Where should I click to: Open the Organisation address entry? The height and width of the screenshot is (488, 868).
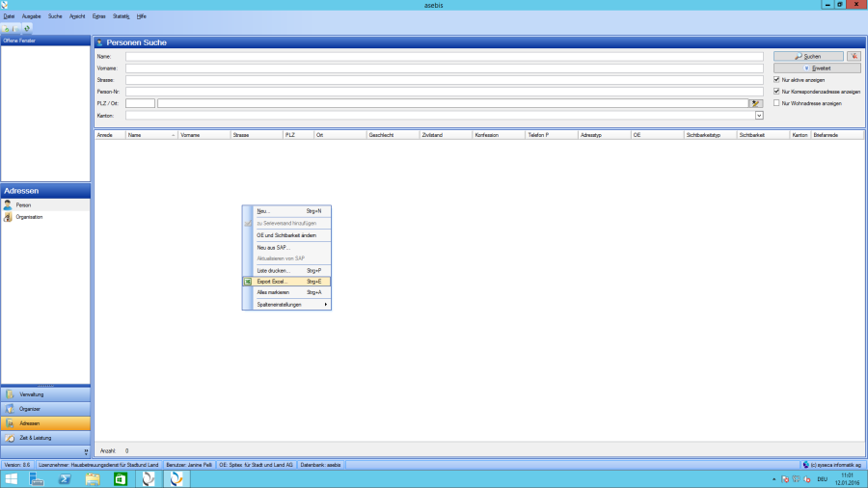(x=29, y=217)
